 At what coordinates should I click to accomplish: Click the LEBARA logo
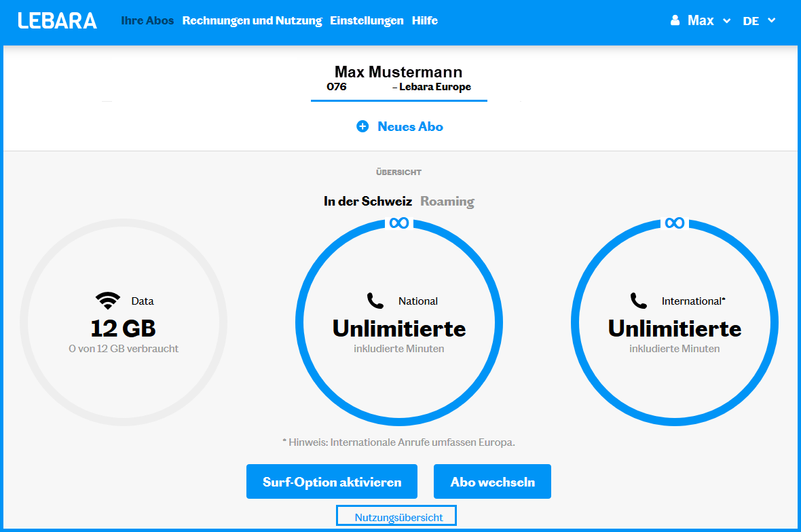click(57, 20)
